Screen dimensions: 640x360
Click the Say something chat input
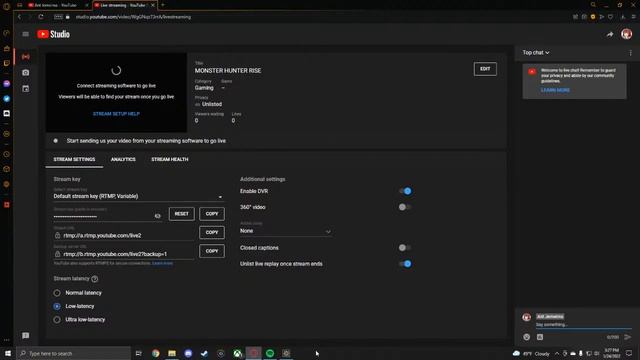tap(583, 325)
